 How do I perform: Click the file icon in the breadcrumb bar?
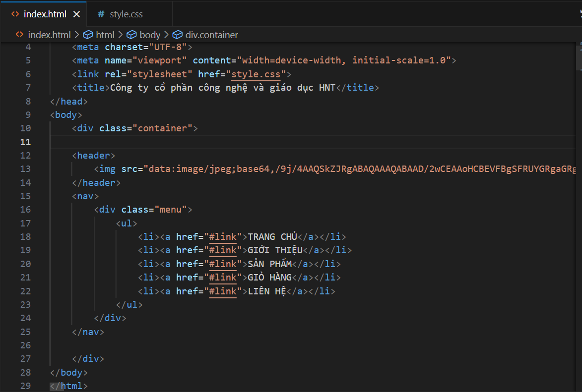pyautogui.click(x=19, y=35)
